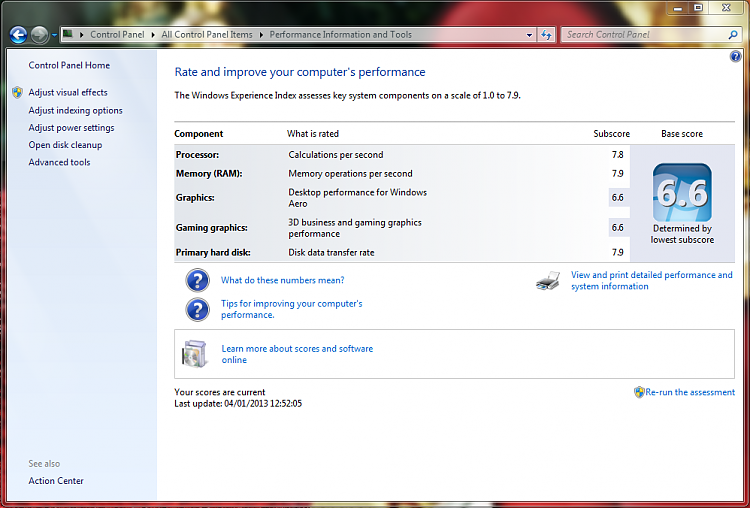The height and width of the screenshot is (508, 750).
Task: Select Performance Information and Tools breadcrumb
Action: (x=341, y=34)
